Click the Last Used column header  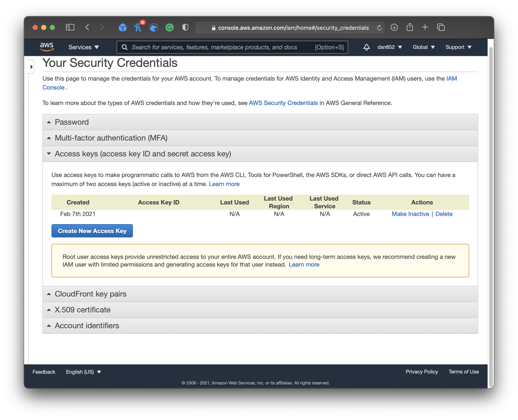coord(234,202)
